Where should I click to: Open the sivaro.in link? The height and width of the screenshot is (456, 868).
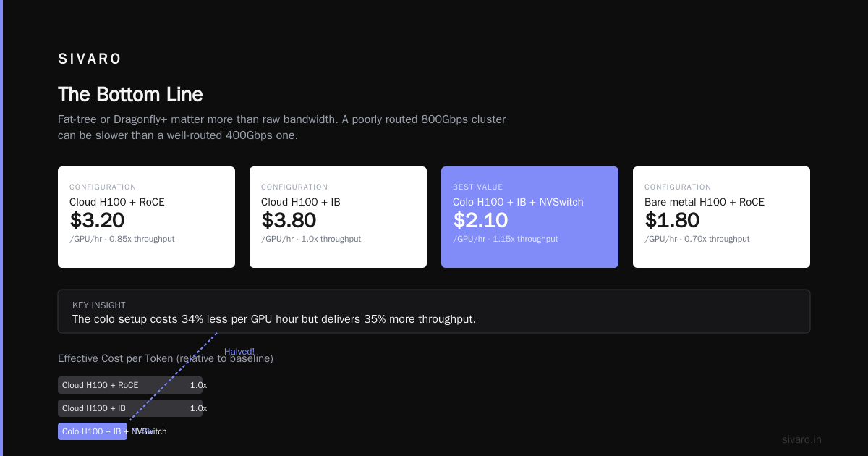(x=801, y=439)
